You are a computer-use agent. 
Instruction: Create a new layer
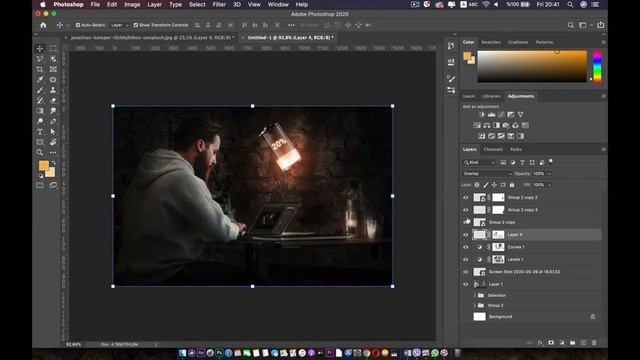point(583,343)
